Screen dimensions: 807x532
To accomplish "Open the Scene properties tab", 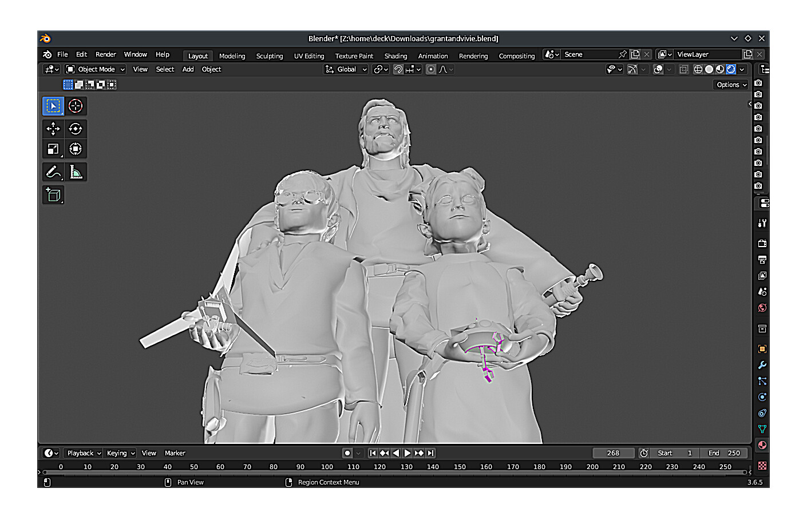I will pyautogui.click(x=762, y=292).
